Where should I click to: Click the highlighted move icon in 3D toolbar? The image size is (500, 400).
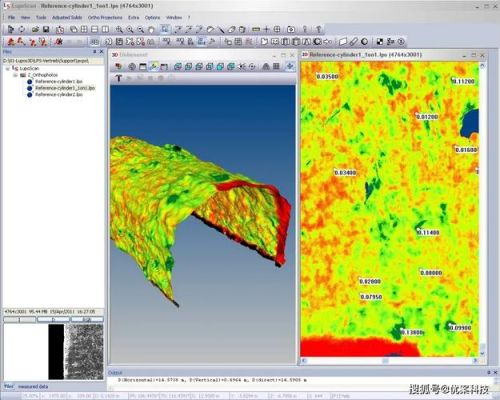290,66
